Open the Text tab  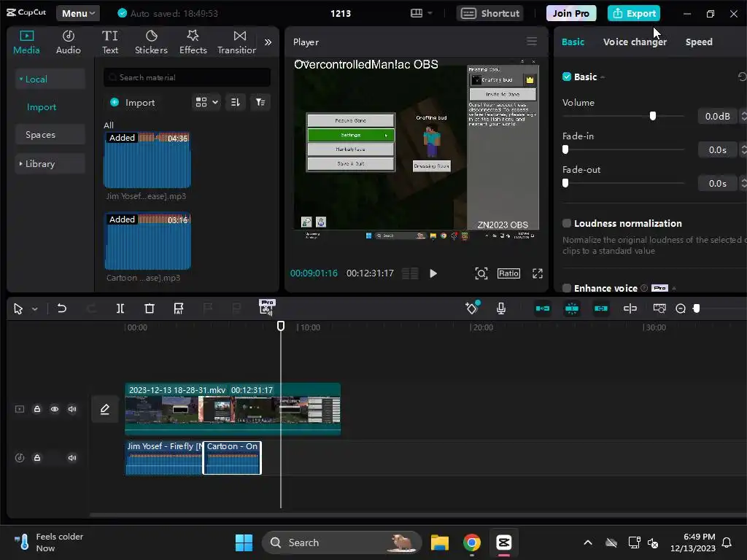tap(110, 42)
